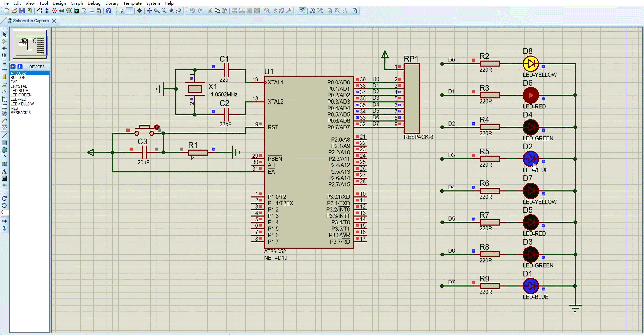Open the File menu

(x=5, y=3)
